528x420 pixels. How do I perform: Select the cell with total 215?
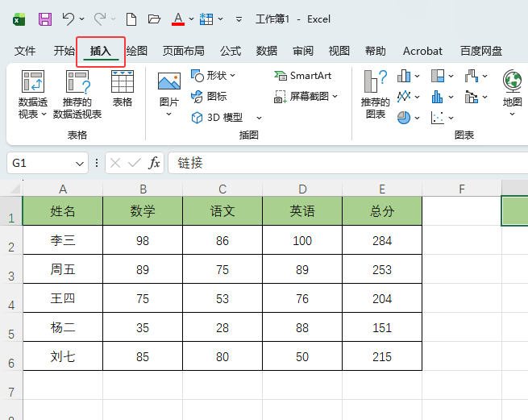pyautogui.click(x=382, y=356)
